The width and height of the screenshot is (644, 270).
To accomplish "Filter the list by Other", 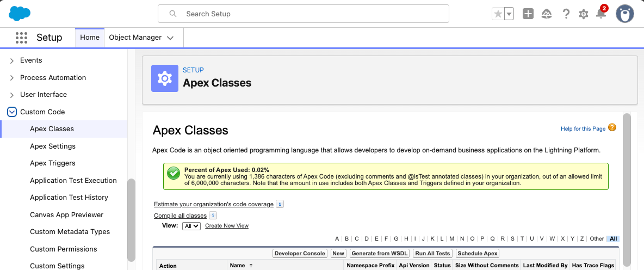I will tap(597, 239).
